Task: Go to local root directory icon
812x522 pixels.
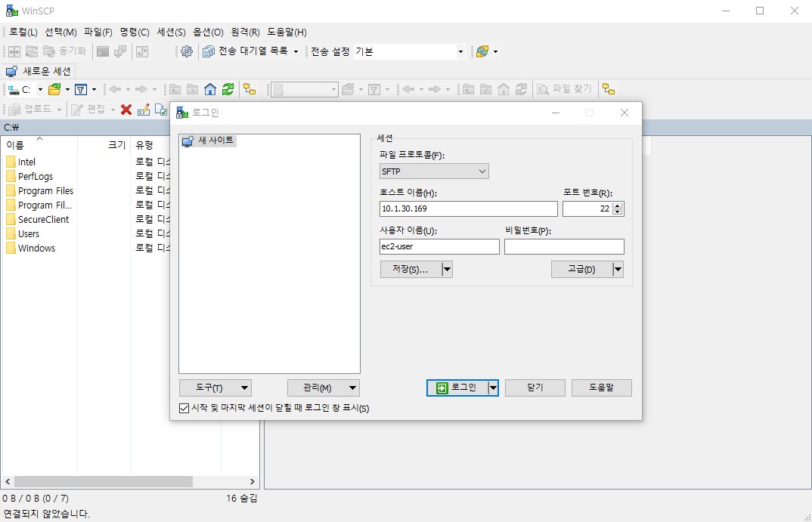Action: pyautogui.click(x=192, y=89)
